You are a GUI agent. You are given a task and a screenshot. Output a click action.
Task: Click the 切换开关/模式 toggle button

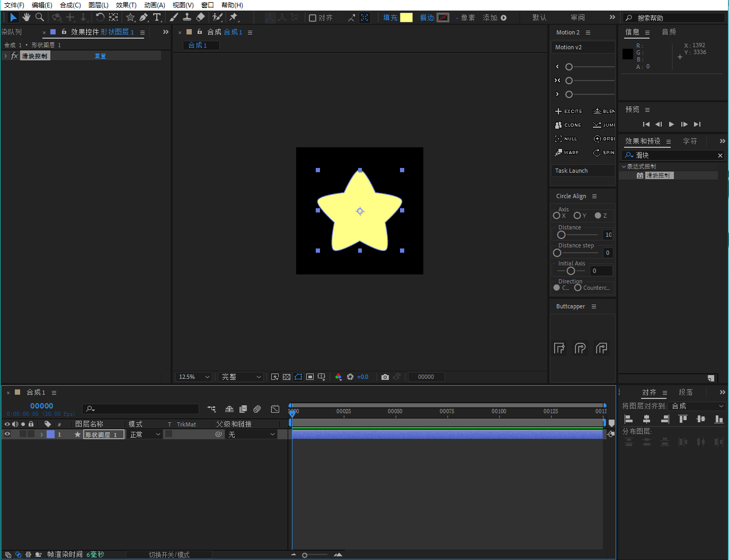coord(169,555)
